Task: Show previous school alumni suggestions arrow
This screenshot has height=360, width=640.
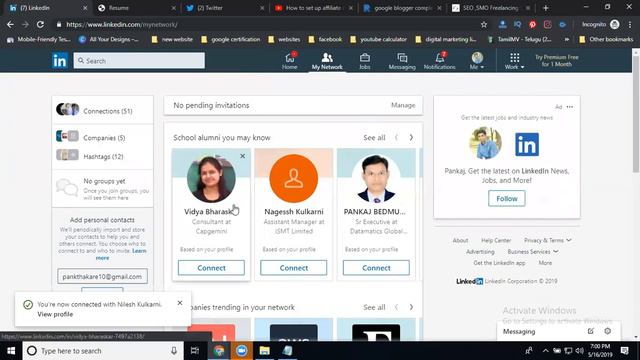Action: 396,138
